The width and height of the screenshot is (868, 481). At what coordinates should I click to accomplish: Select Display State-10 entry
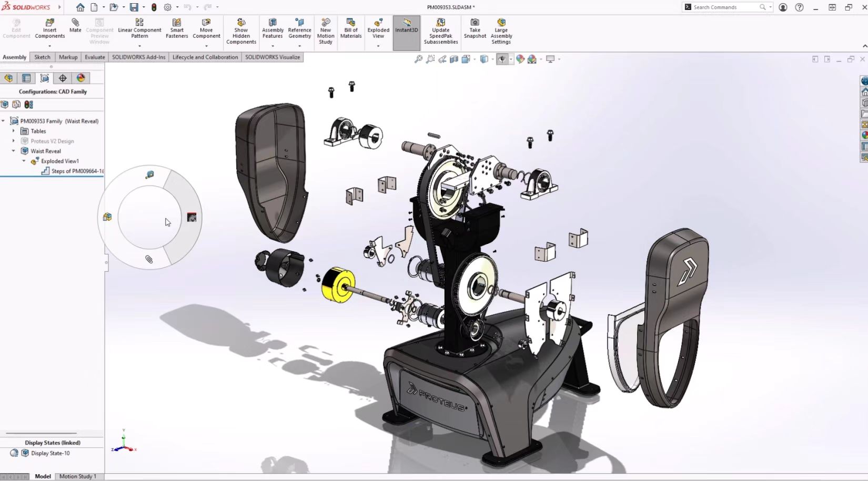pyautogui.click(x=50, y=453)
